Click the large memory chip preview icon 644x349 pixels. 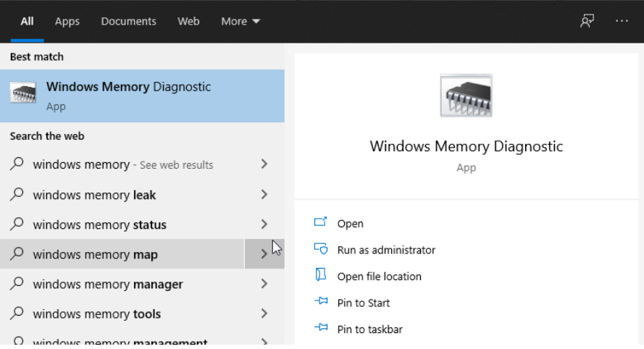pos(466,95)
